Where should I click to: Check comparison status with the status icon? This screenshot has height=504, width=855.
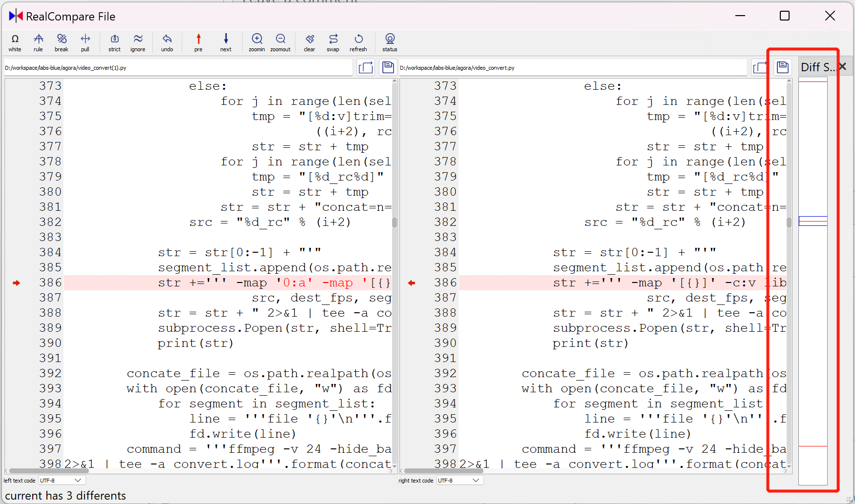point(390,42)
